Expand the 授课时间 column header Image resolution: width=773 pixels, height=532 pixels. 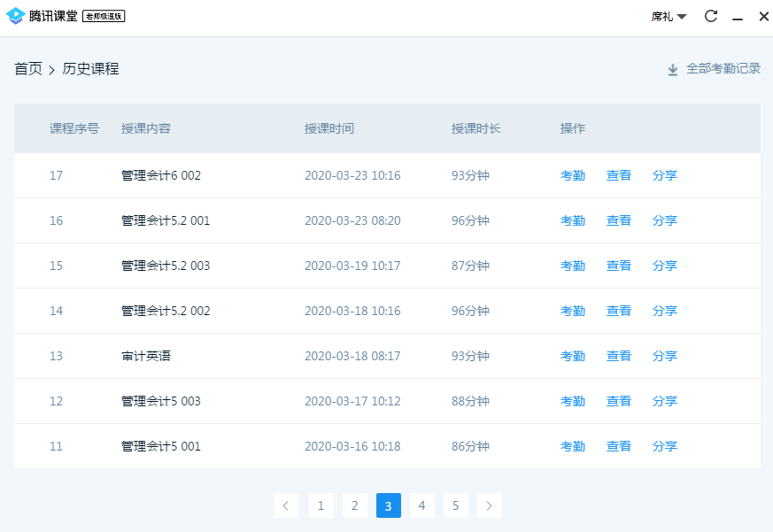pyautogui.click(x=329, y=127)
